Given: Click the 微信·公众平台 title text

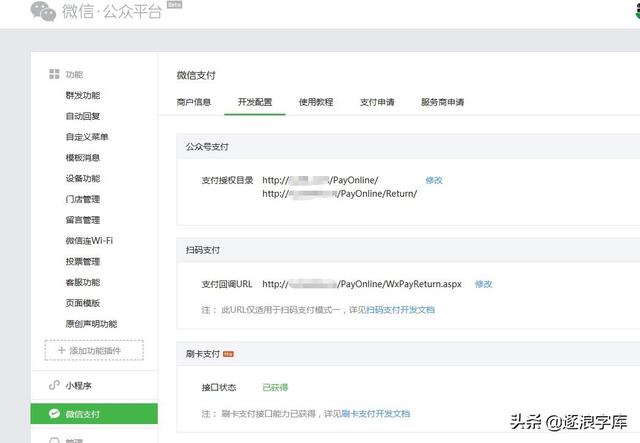Looking at the screenshot, I should (x=112, y=11).
